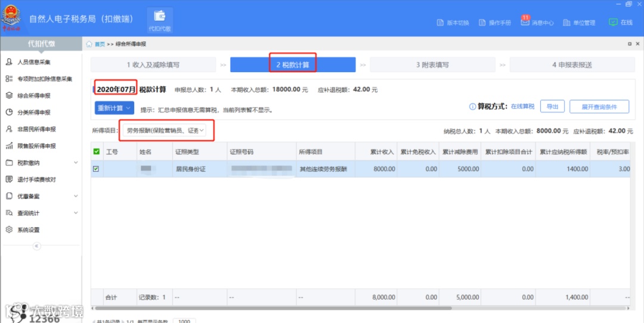Click the 在线 status monitor icon
Image resolution: width=644 pixels, height=323 pixels.
613,22
